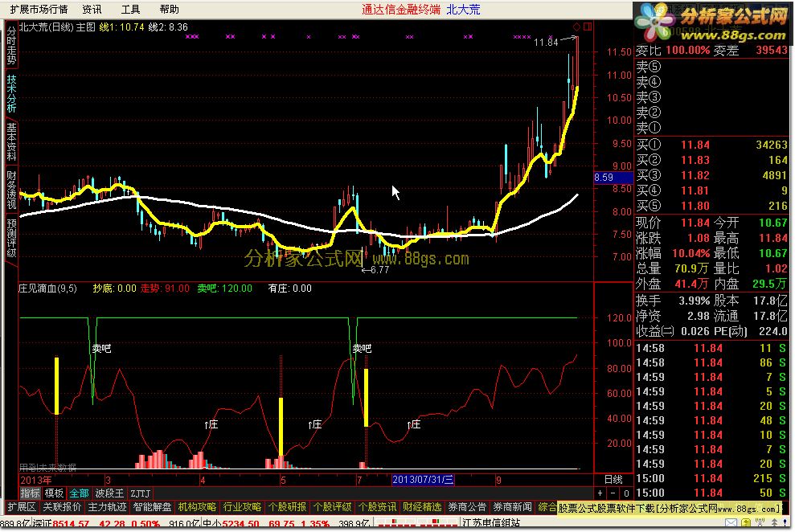The width and height of the screenshot is (795, 532).
Task: Open the 资讯 menu
Action: [92, 9]
